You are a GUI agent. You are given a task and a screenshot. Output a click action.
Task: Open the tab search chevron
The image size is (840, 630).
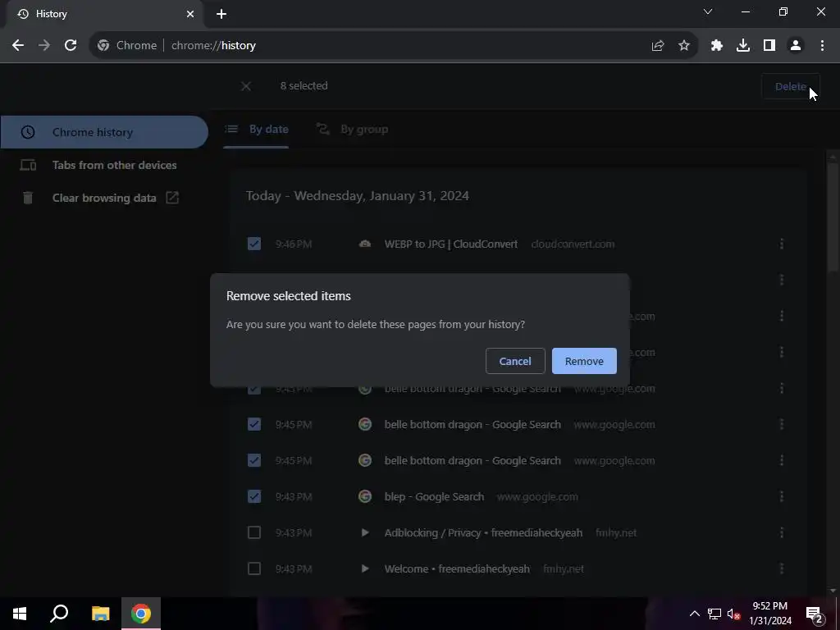pyautogui.click(x=708, y=11)
